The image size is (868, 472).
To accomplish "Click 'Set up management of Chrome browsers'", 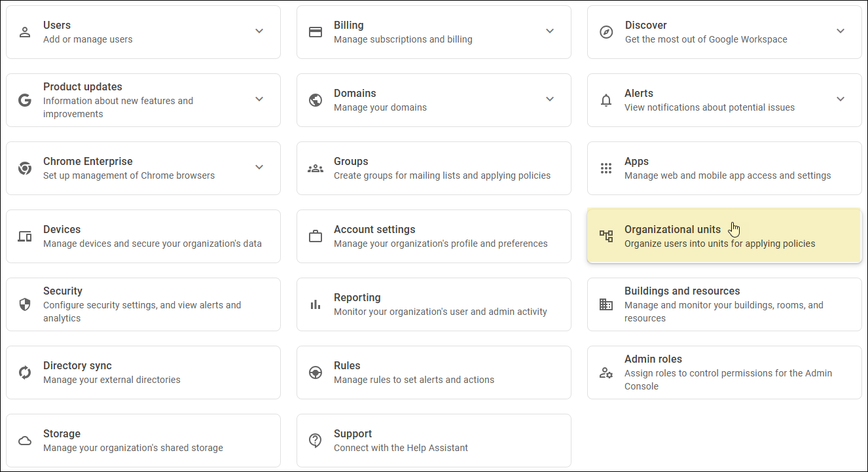I will click(129, 175).
